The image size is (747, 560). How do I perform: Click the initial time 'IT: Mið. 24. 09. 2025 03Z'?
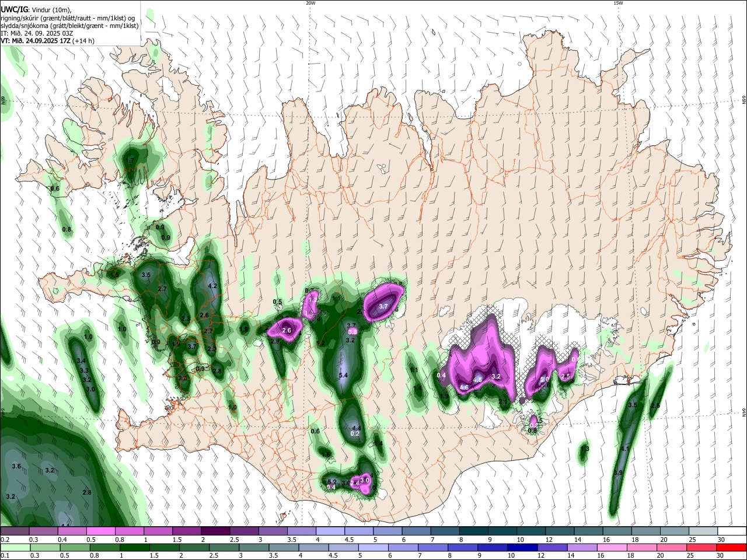click(37, 33)
